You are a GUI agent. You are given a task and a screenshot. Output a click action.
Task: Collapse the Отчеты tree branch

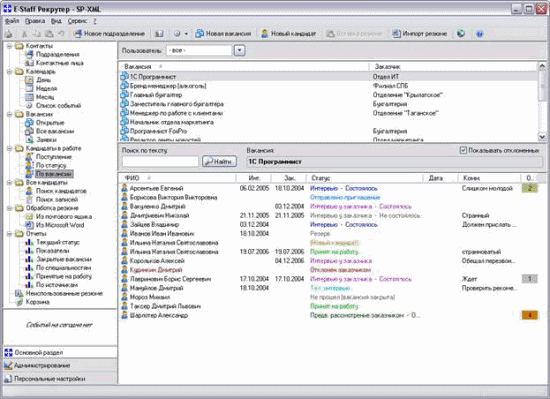click(10, 234)
